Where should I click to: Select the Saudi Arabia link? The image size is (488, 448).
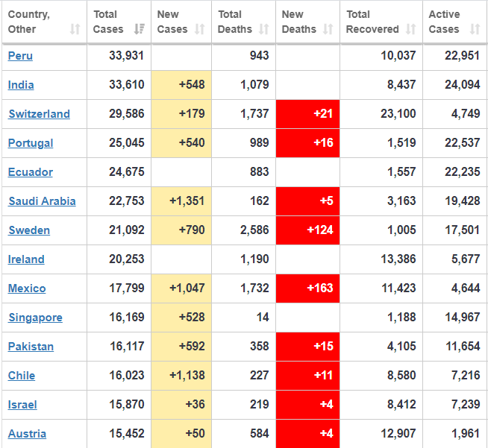click(42, 201)
